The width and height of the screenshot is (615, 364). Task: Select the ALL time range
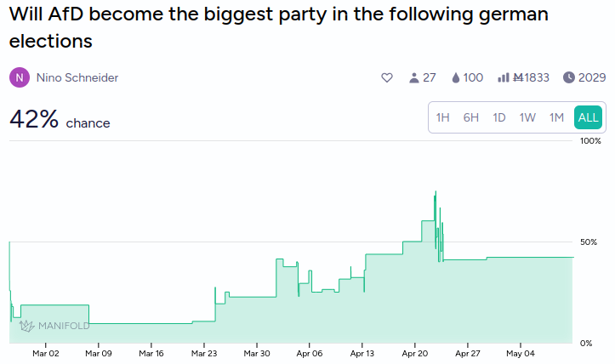588,117
